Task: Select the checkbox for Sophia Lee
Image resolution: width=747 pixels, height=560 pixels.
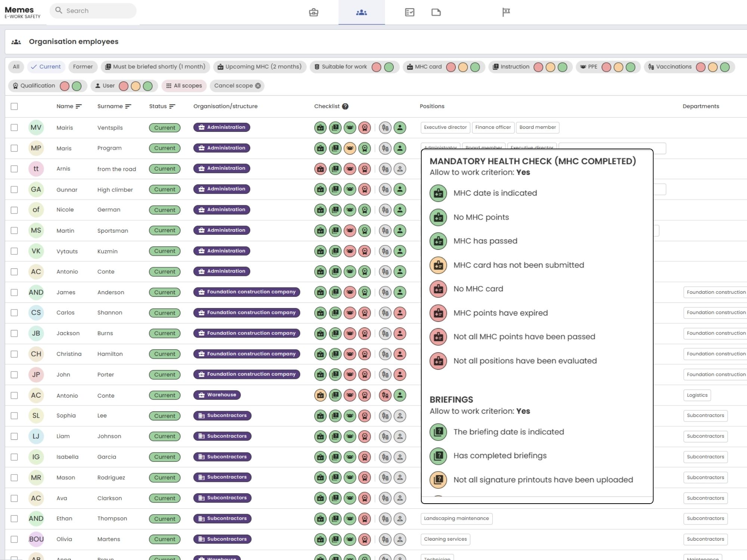Action: [x=14, y=416]
